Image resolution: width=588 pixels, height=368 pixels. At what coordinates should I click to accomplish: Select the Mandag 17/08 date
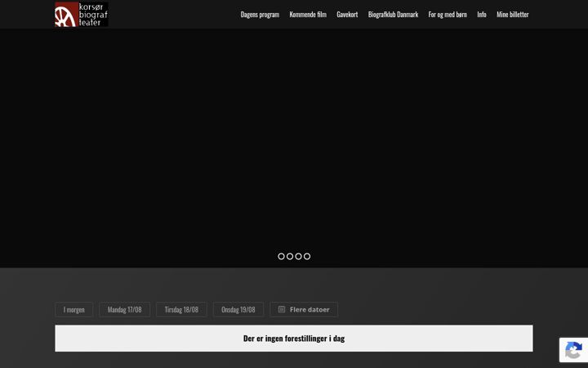(x=124, y=310)
